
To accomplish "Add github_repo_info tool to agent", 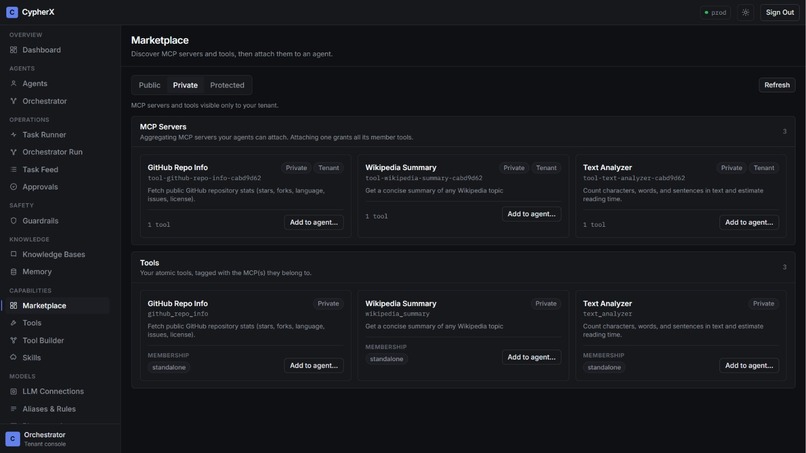I will point(314,366).
